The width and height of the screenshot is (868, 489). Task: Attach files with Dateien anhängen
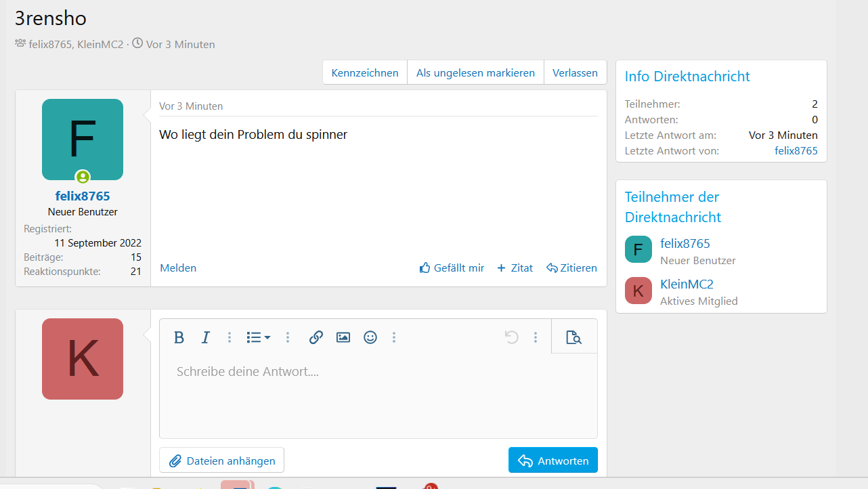point(221,461)
